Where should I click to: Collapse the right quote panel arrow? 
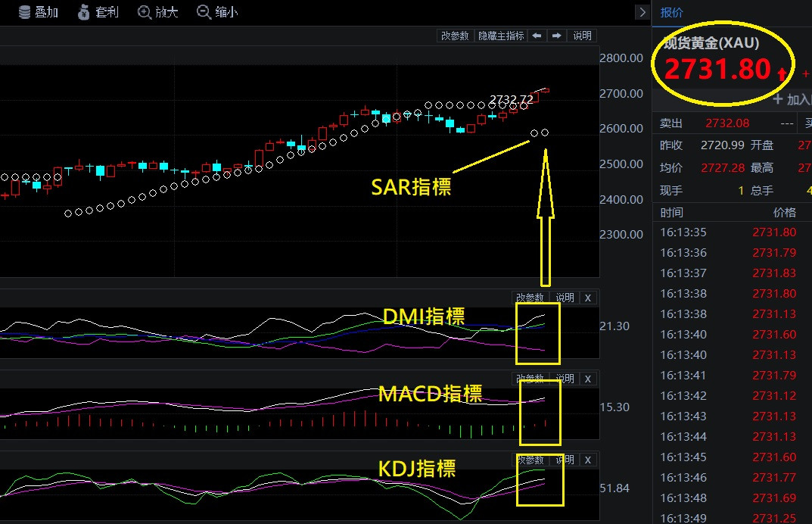point(642,12)
